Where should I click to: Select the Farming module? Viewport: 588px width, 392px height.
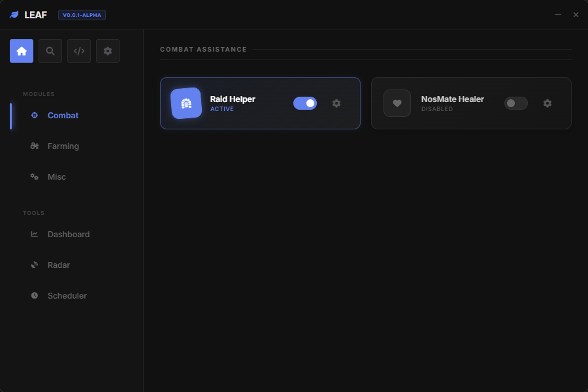(71, 146)
